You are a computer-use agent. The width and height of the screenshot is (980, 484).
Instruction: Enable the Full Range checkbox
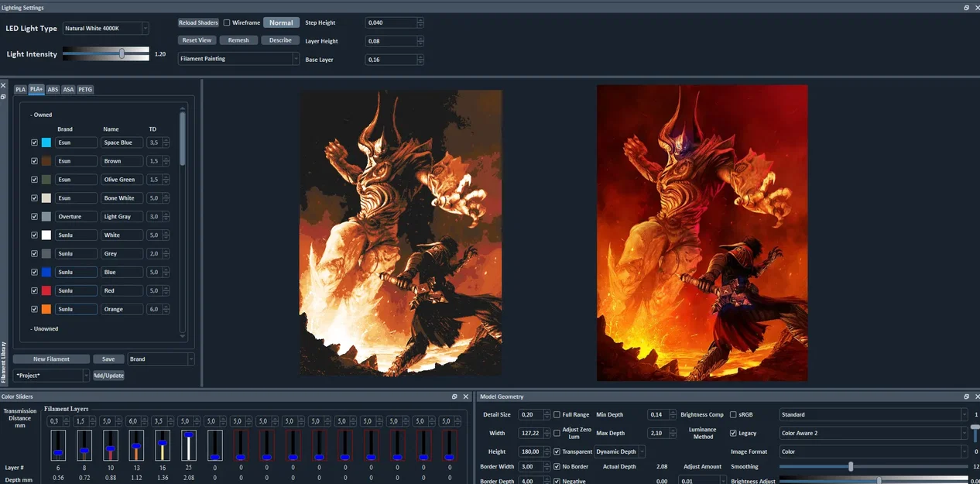[557, 415]
